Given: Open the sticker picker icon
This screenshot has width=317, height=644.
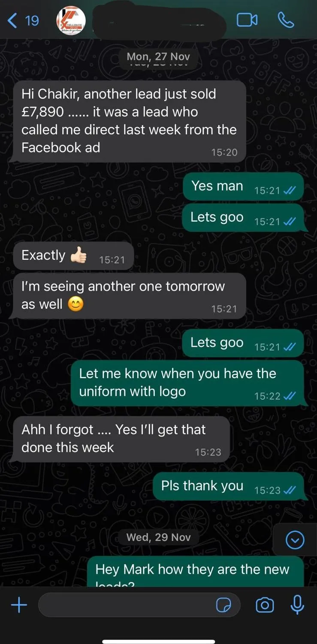Looking at the screenshot, I should pos(223,605).
